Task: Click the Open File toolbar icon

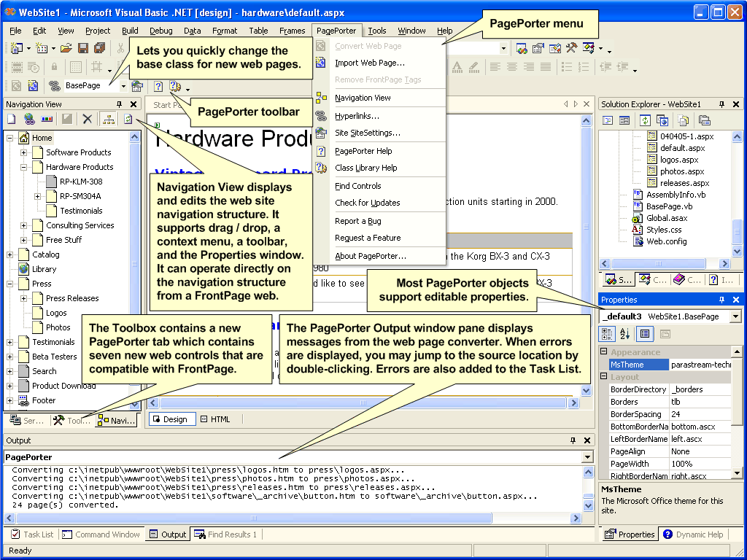Action: [x=66, y=48]
